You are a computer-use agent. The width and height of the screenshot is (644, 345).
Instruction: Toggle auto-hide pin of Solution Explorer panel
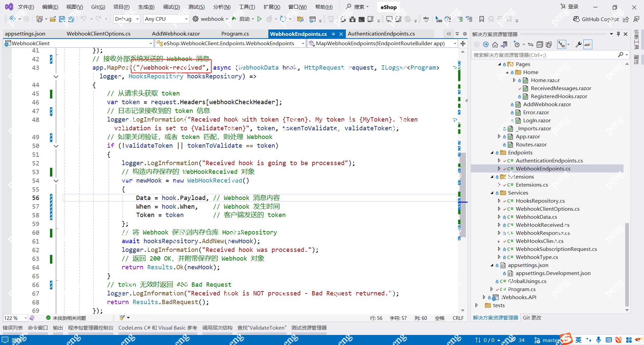point(618,34)
